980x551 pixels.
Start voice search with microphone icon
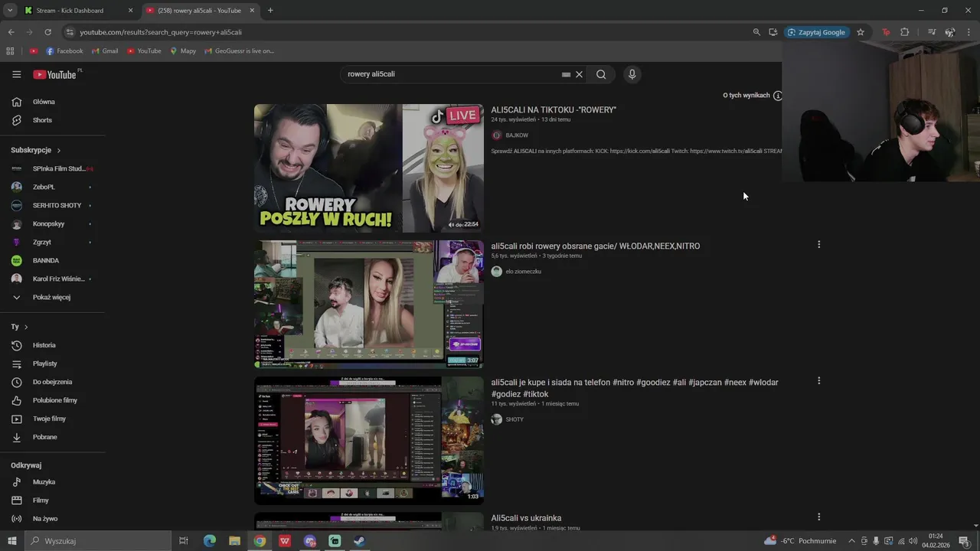632,74
